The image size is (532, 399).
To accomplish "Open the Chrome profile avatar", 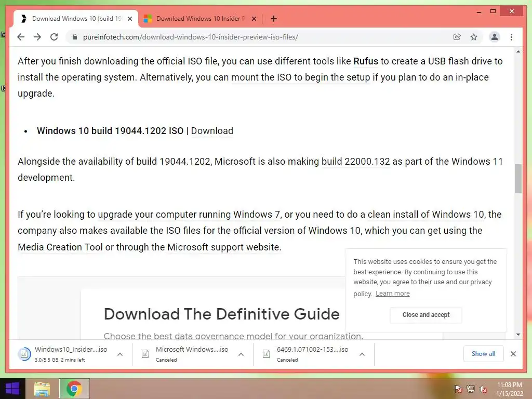I will (495, 37).
